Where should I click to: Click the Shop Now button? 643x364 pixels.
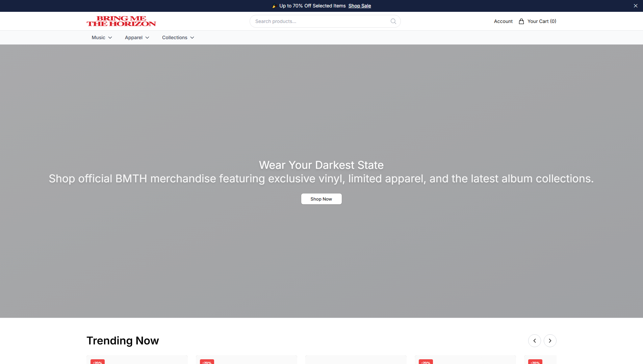tap(321, 199)
